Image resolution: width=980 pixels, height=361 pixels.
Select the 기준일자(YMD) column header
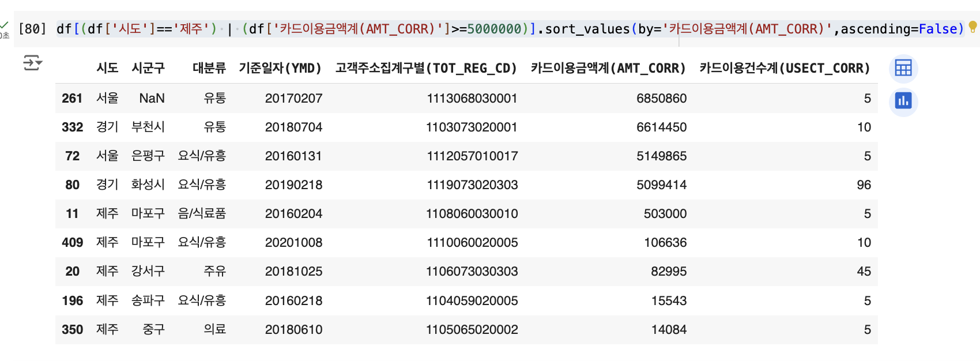point(280,68)
